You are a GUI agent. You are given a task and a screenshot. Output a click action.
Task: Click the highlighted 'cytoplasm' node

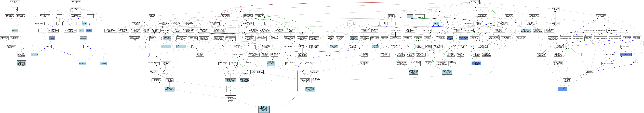pyautogui.click(x=85, y=23)
